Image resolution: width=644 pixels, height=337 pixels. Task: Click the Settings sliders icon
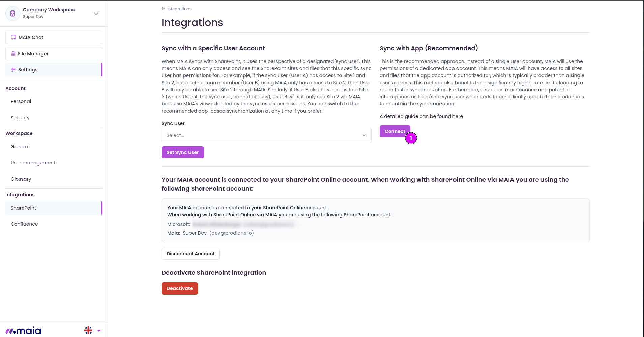13,70
